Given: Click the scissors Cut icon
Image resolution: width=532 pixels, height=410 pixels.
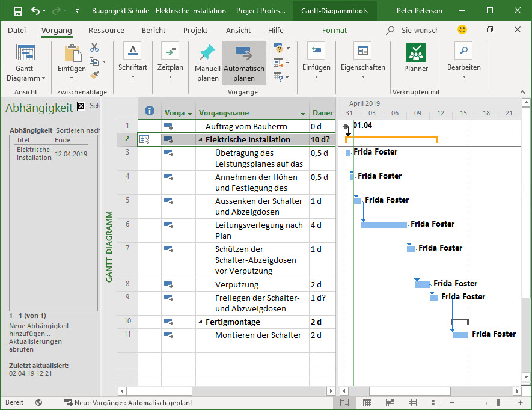Looking at the screenshot, I should [94, 47].
